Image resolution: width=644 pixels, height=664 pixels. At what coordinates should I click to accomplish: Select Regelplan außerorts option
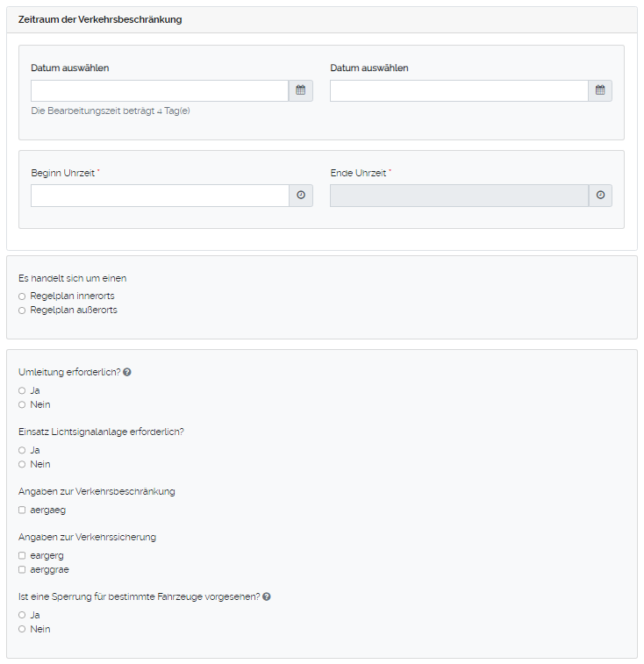click(22, 311)
